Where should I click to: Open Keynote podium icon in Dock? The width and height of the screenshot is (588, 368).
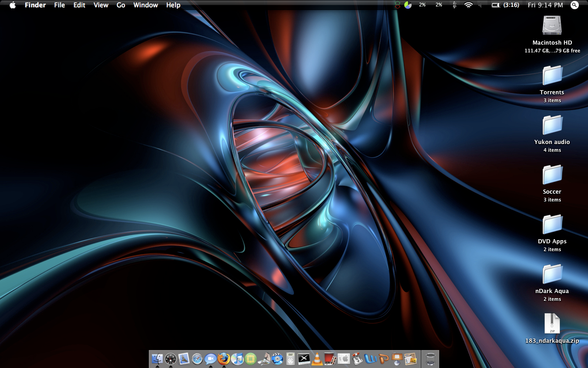397,358
